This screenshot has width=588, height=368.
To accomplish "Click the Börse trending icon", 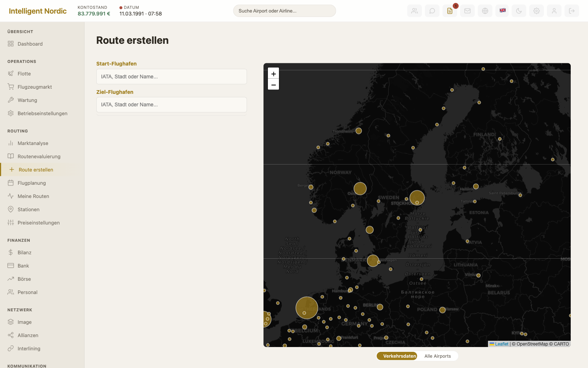I will click(x=11, y=279).
